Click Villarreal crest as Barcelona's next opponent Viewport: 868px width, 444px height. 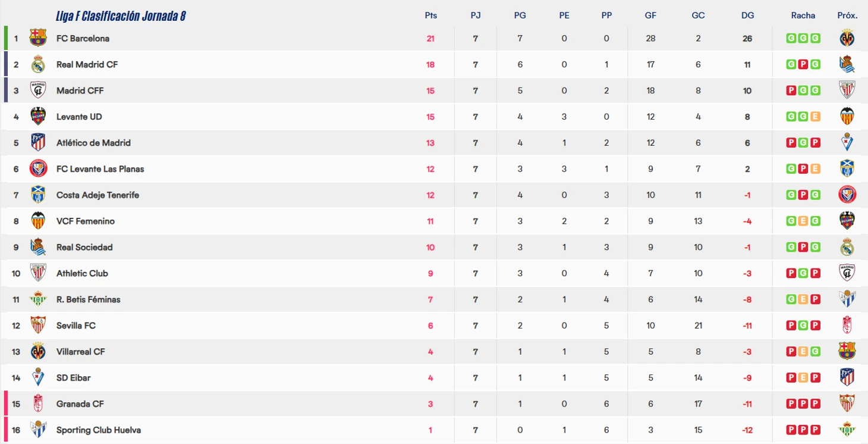coord(847,38)
